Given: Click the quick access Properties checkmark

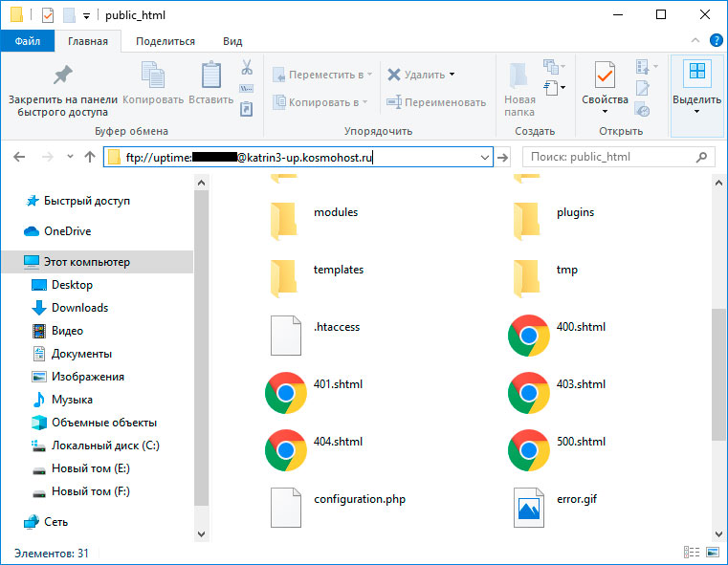Looking at the screenshot, I should [x=48, y=15].
